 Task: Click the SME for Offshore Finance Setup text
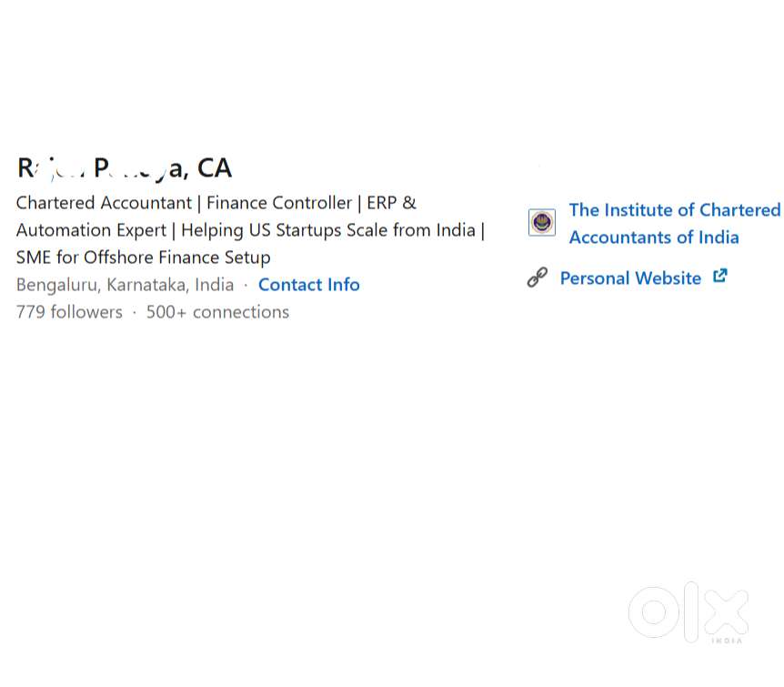pyautogui.click(x=143, y=257)
